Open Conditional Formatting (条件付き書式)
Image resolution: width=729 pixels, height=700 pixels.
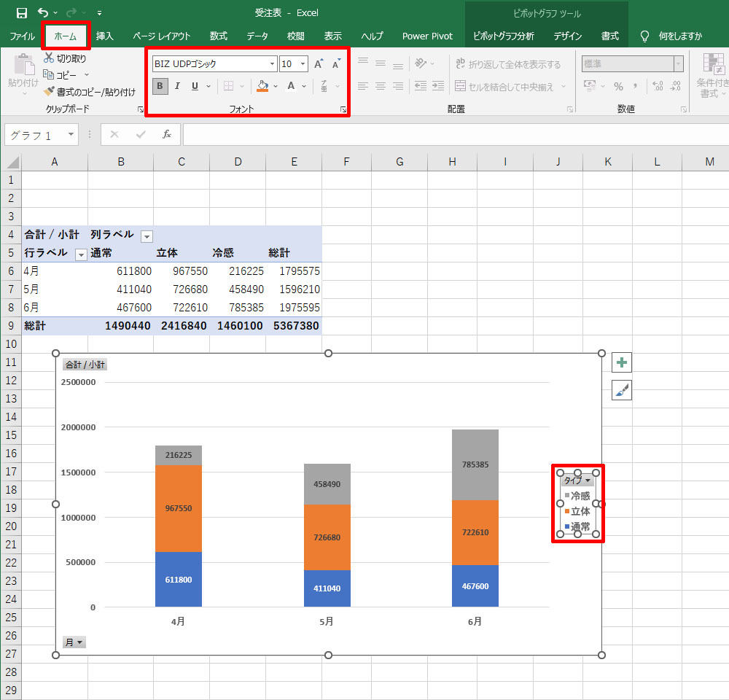pos(713,75)
